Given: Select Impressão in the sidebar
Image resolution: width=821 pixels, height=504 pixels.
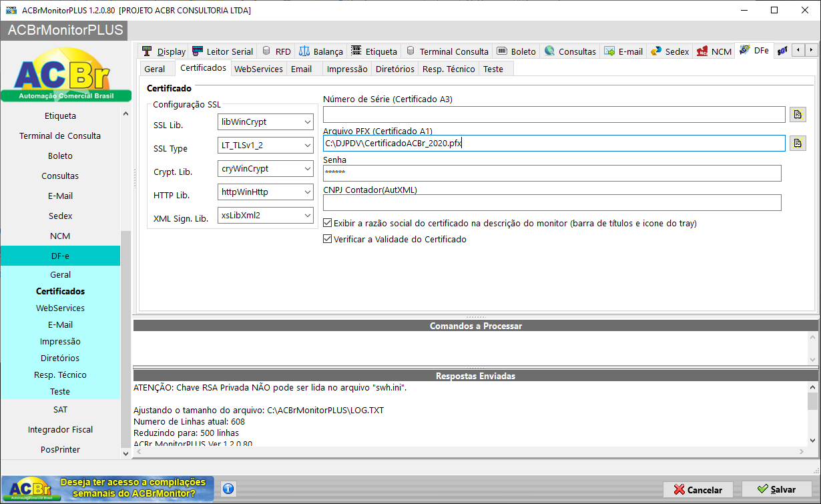Looking at the screenshot, I should click(60, 341).
